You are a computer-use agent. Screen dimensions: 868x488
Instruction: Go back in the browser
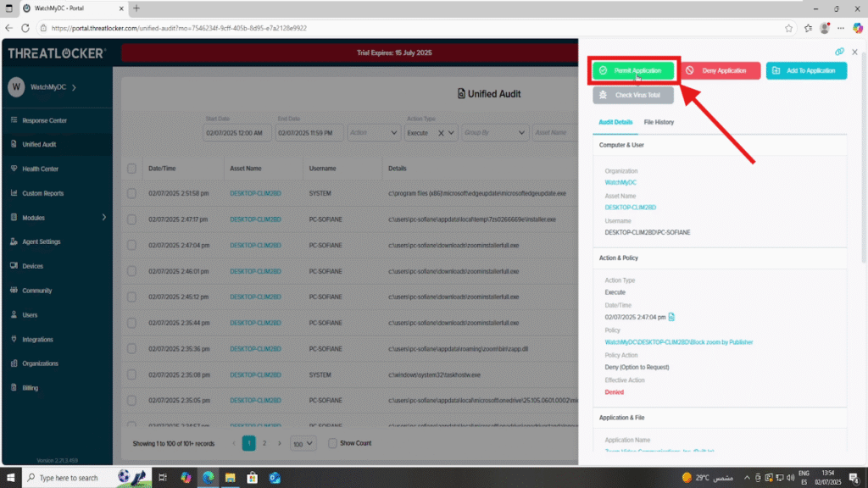click(x=8, y=28)
